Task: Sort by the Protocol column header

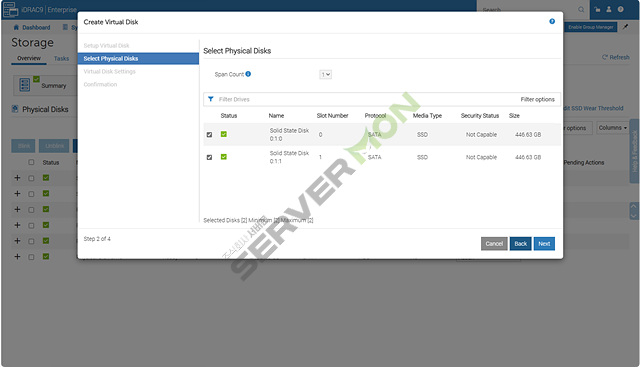Action: coord(375,116)
